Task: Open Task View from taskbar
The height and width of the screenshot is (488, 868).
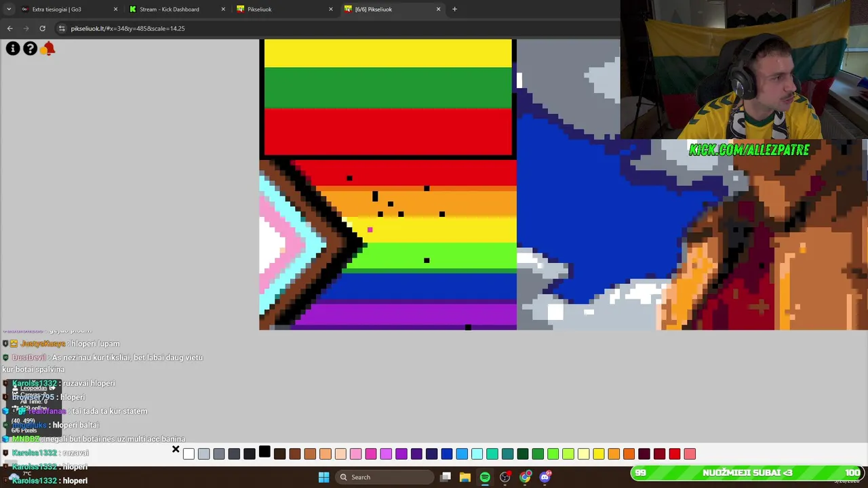Action: coord(446,477)
